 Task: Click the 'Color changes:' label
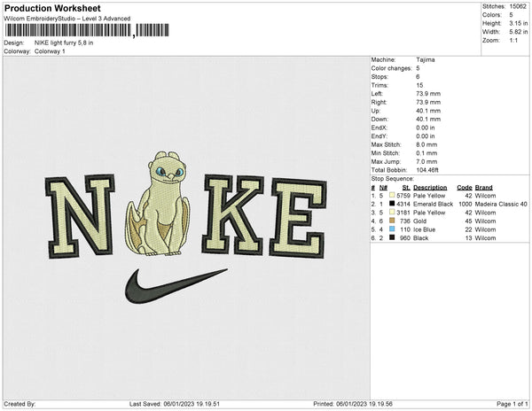point(391,68)
